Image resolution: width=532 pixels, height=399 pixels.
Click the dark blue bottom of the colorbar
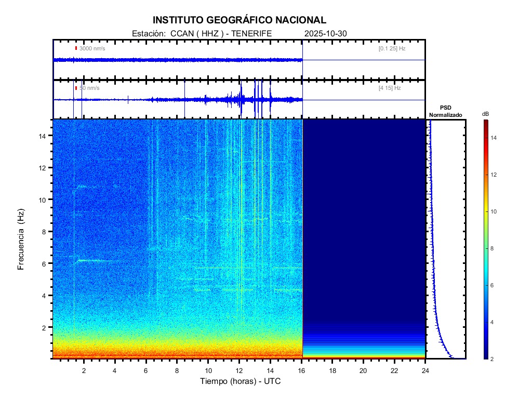pos(485,356)
